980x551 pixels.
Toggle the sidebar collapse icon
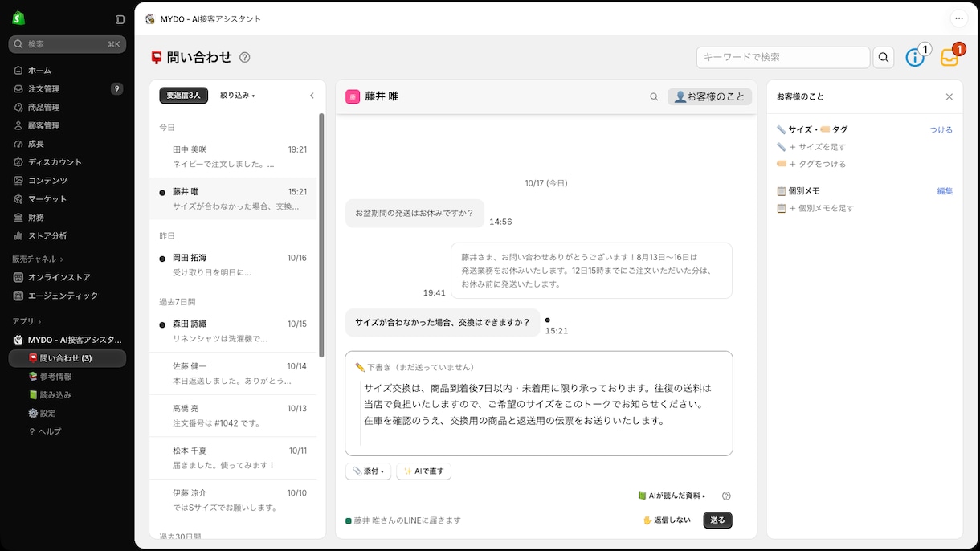120,19
